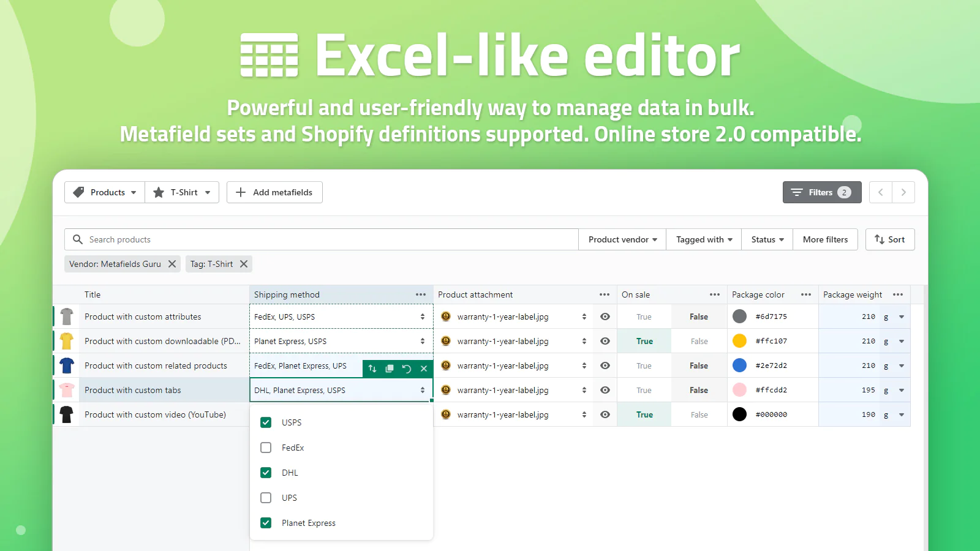Screen dimensions: 980x551
Task: Click the copy icon in cell toolbar
Action: click(389, 369)
